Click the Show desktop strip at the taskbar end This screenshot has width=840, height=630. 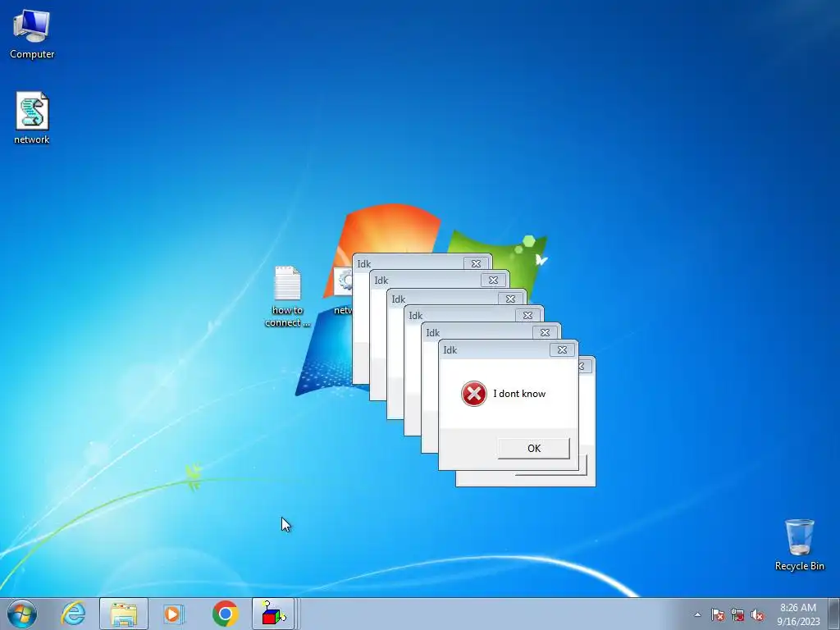(x=834, y=614)
